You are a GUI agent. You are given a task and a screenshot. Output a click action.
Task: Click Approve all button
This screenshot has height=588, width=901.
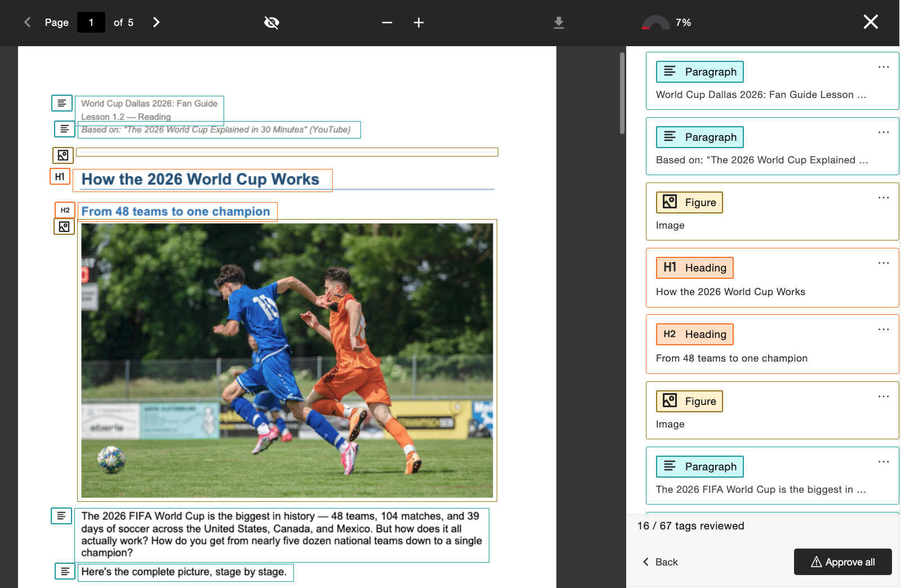[843, 562]
